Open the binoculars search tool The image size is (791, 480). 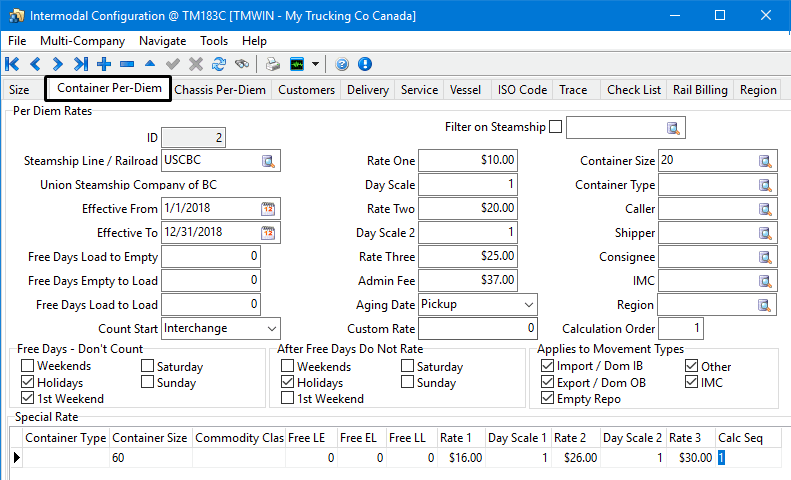click(241, 64)
